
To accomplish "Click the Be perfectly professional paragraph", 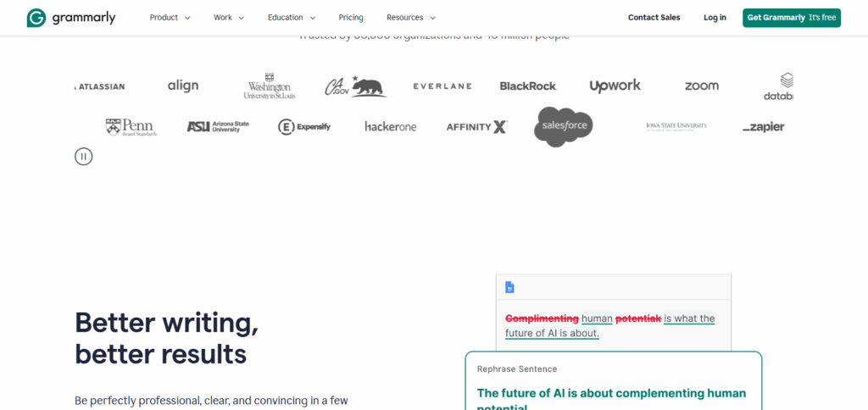I will (211, 401).
